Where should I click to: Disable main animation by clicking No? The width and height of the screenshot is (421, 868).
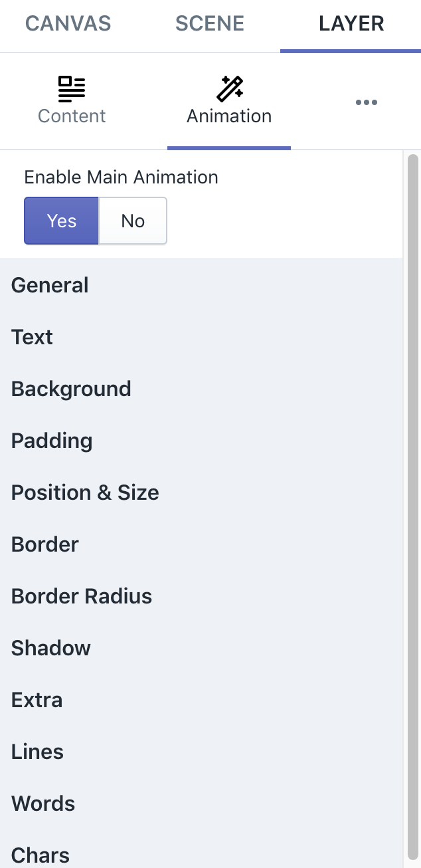132,221
